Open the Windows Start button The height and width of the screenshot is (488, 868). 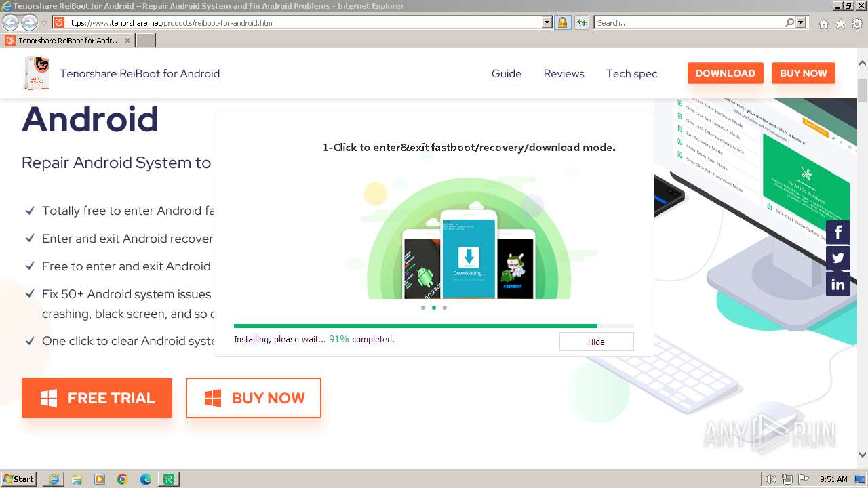click(18, 479)
